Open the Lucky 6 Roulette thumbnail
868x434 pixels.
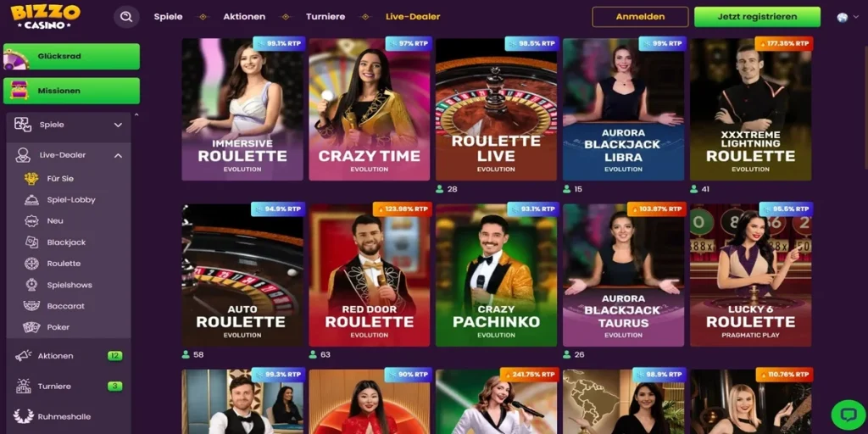(x=751, y=275)
